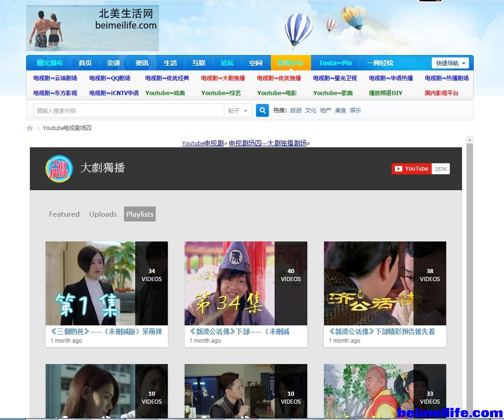Click in the search input field
504x420 pixels.
point(129,110)
